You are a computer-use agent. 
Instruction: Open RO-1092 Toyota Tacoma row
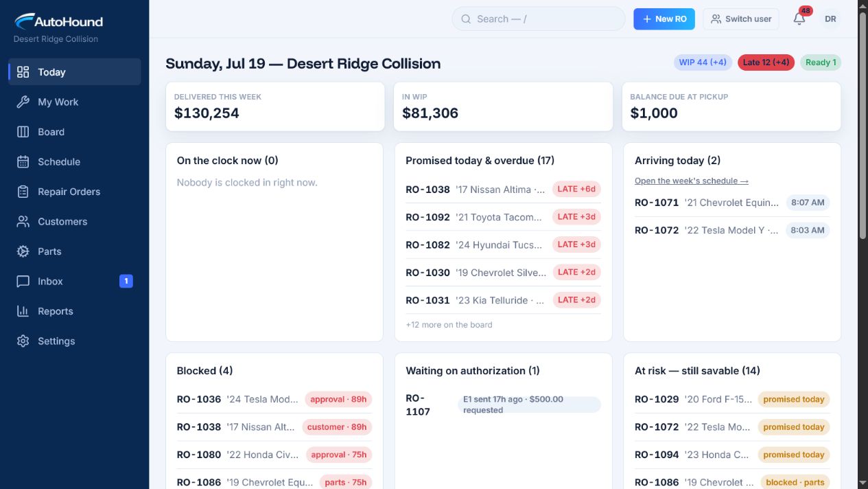click(503, 217)
